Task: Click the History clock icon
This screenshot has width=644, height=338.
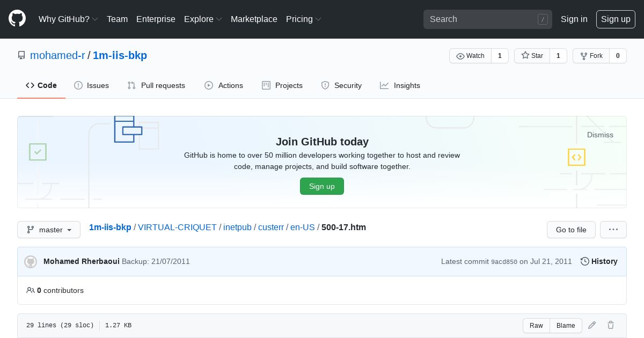Action: [x=584, y=261]
